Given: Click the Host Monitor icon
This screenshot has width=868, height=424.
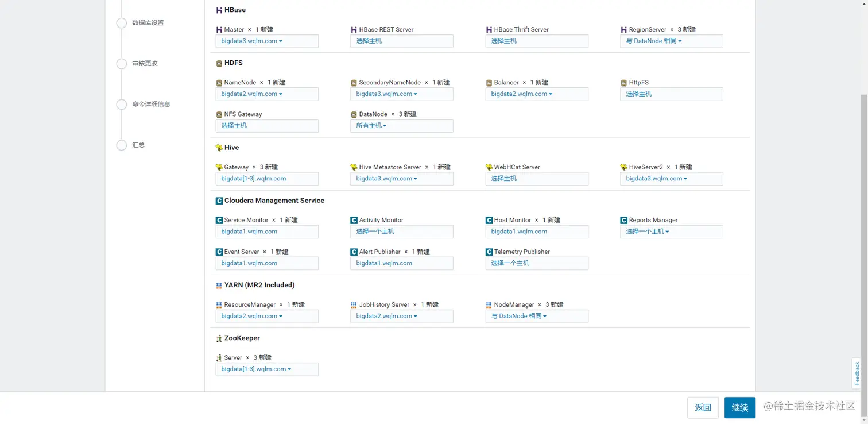Looking at the screenshot, I should 489,220.
